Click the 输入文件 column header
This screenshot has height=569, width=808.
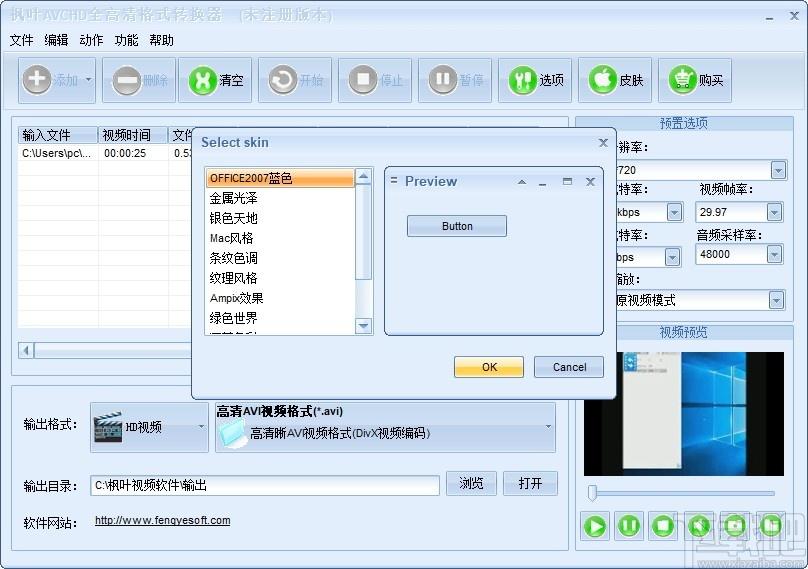tap(58, 135)
